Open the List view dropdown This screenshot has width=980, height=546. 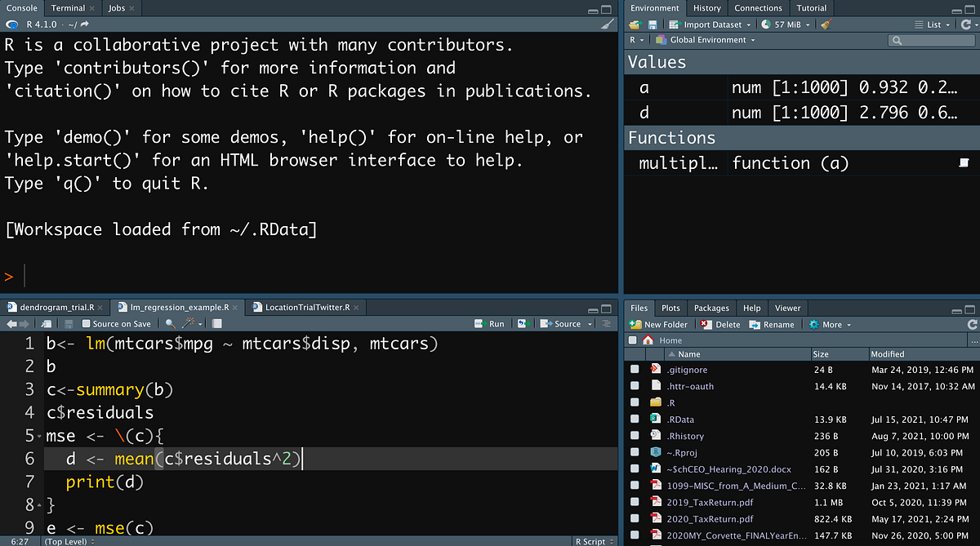point(933,24)
